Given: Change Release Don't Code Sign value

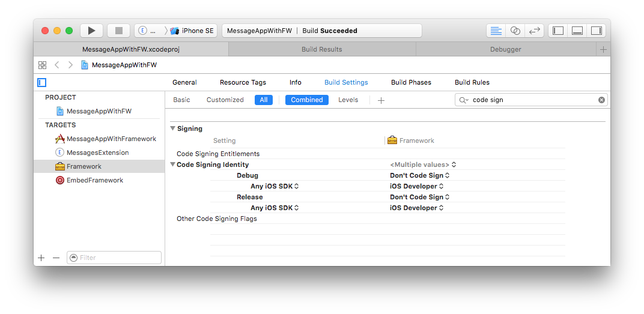Looking at the screenshot, I should coord(420,197).
